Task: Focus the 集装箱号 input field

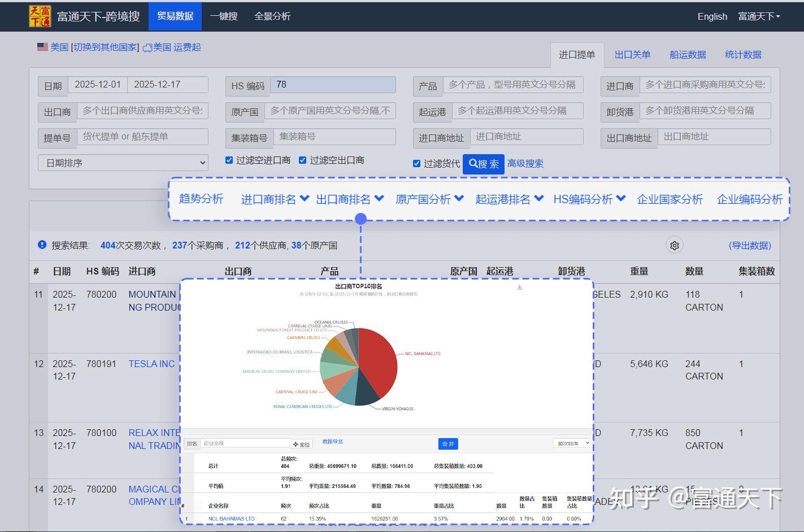Action: pos(334,137)
